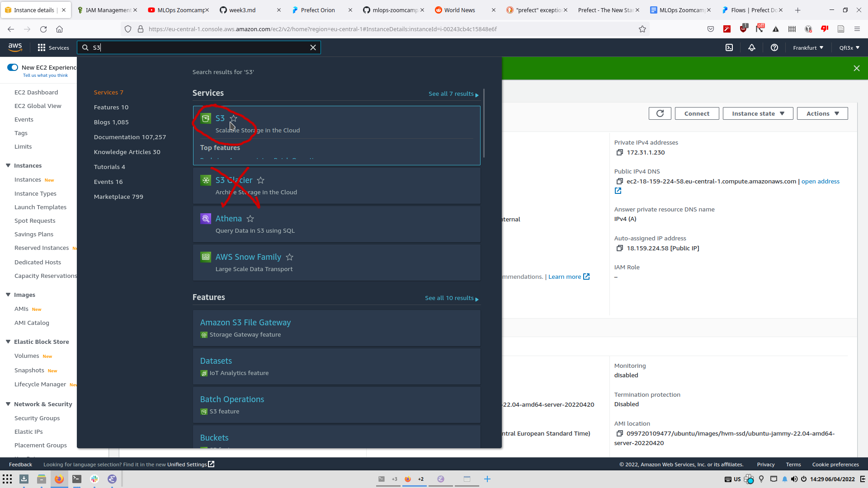Open AWS CloudShell icon in top bar
This screenshot has width=868, height=488.
coord(729,47)
